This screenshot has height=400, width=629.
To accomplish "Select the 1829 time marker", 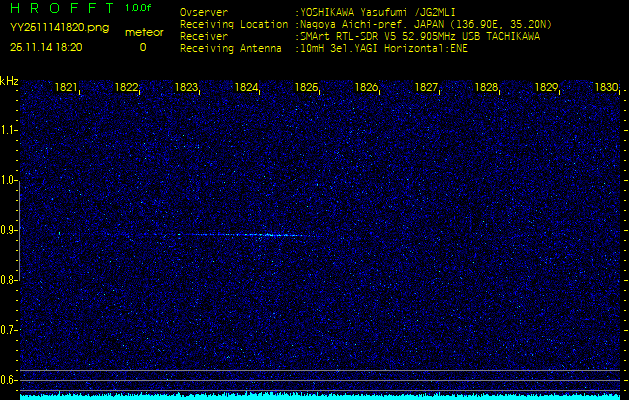I will coord(547,88).
